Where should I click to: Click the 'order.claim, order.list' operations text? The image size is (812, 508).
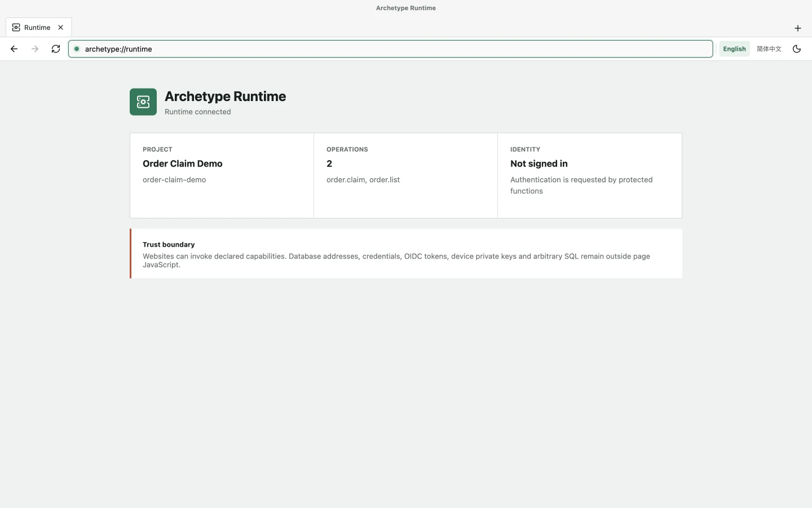pos(363,180)
